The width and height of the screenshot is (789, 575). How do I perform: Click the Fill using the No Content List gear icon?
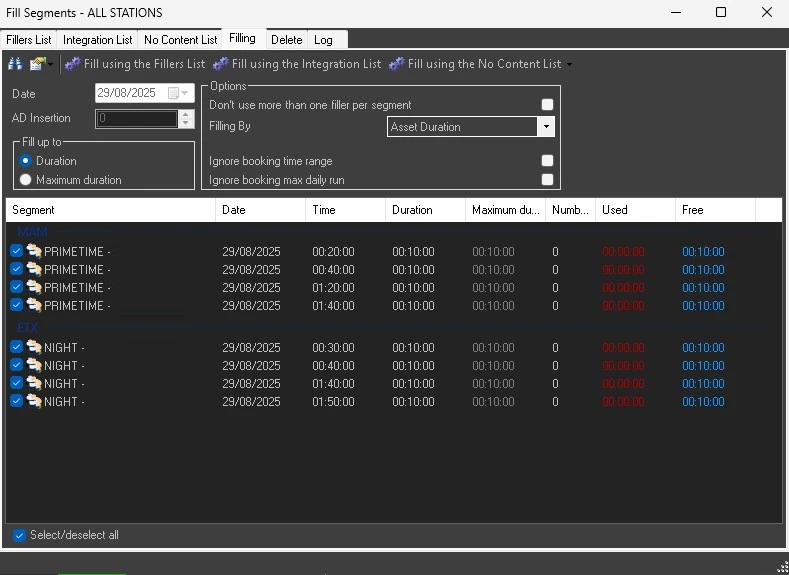397,64
